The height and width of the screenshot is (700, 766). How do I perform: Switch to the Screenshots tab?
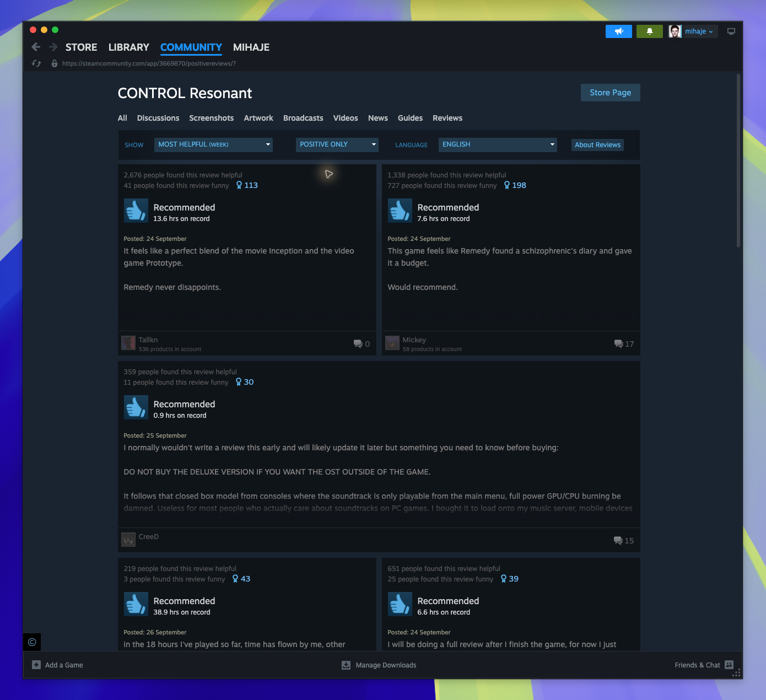[x=212, y=118]
